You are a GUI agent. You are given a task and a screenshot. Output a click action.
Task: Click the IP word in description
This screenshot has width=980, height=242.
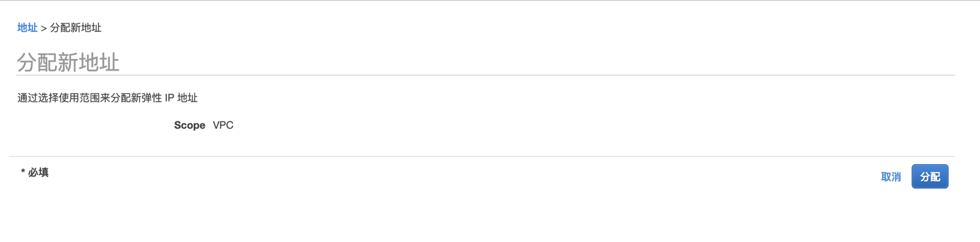[169, 98]
